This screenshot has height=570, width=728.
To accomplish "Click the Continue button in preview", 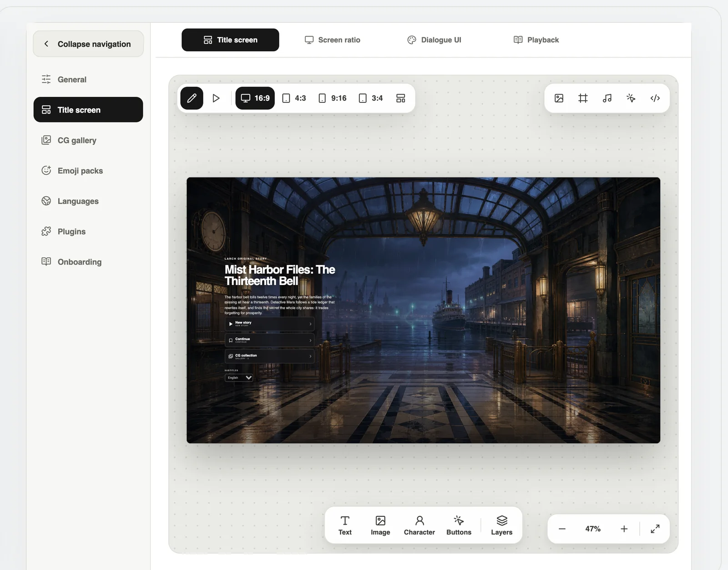I will coord(269,340).
